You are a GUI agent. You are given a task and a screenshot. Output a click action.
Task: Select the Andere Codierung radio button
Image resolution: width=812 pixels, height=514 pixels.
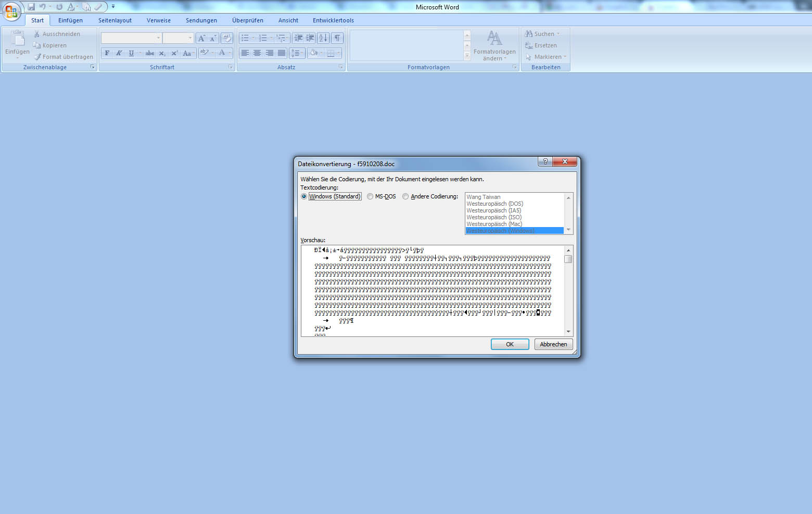(x=405, y=196)
